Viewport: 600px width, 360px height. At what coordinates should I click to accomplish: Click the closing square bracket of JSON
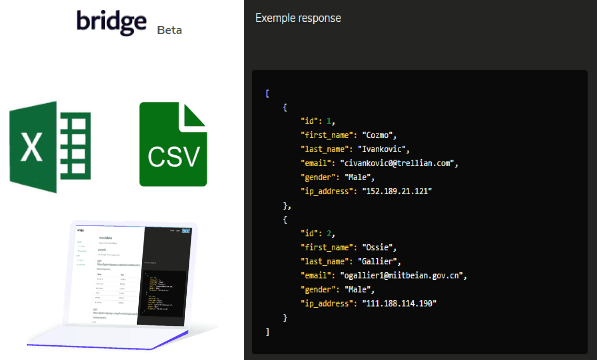click(267, 332)
